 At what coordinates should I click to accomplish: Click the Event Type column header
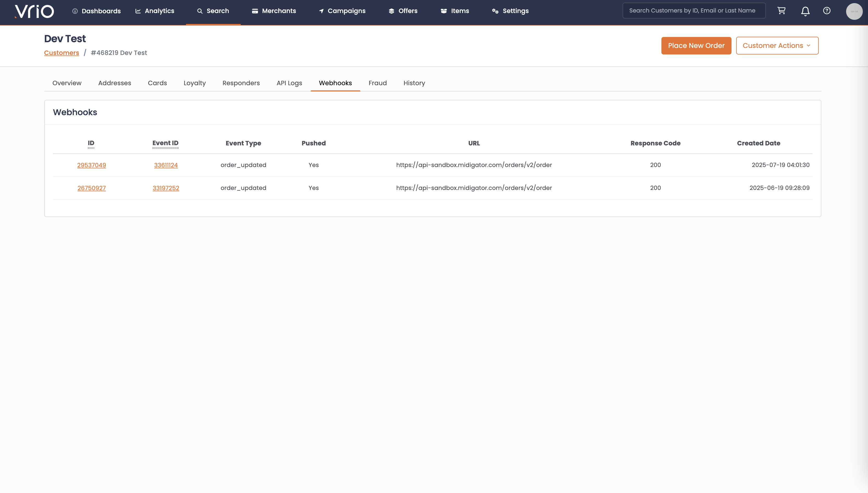point(243,144)
